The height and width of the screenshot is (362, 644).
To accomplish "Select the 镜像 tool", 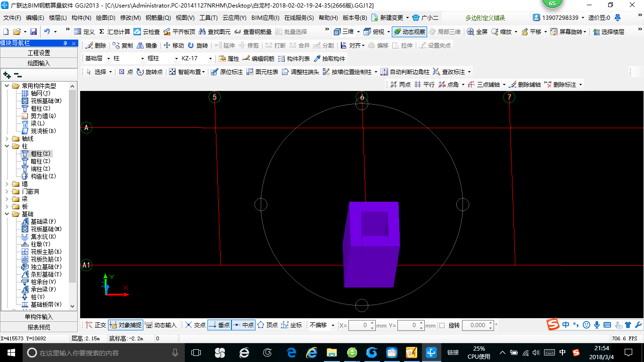I will pos(147,46).
